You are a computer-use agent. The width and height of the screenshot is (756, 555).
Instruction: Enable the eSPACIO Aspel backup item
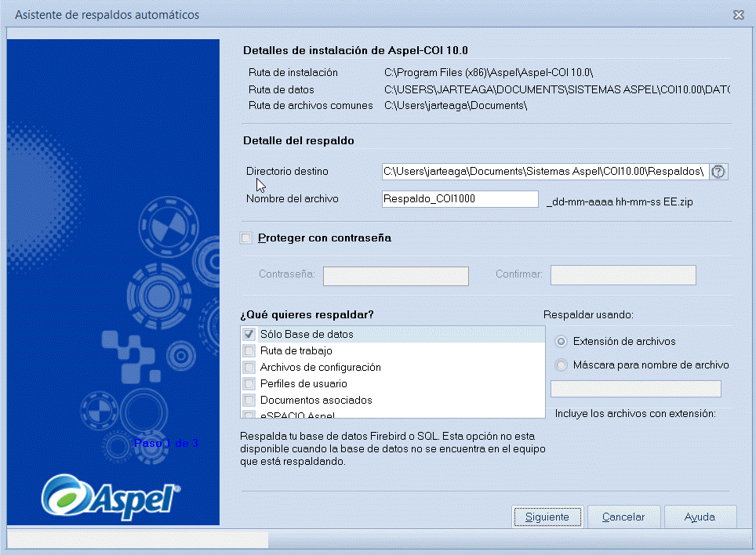249,413
